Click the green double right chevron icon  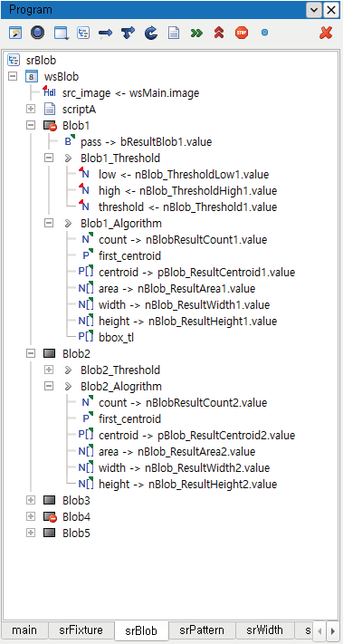[x=196, y=34]
